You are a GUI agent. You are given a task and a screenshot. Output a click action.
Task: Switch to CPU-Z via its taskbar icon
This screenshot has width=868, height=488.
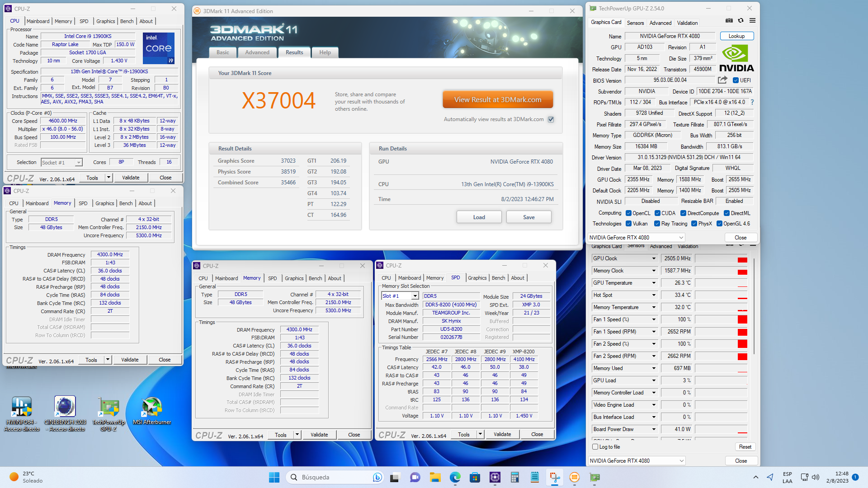pyautogui.click(x=495, y=477)
